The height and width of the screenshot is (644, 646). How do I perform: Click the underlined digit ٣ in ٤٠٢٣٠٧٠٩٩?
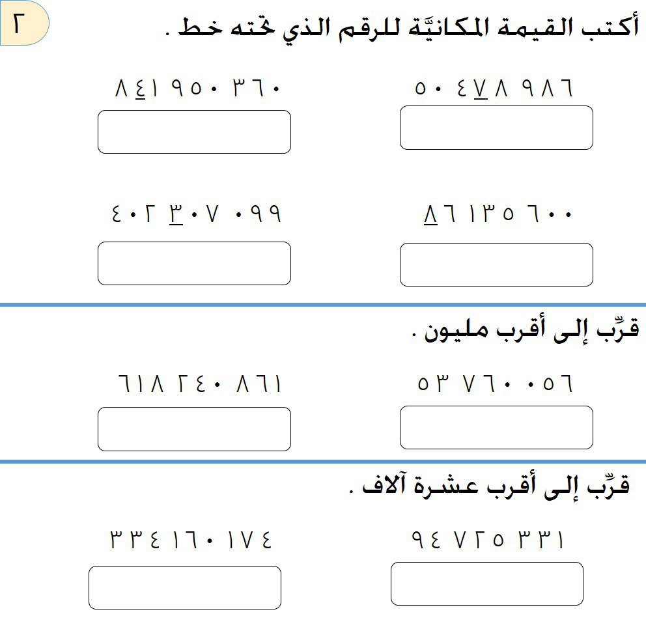coord(176,214)
